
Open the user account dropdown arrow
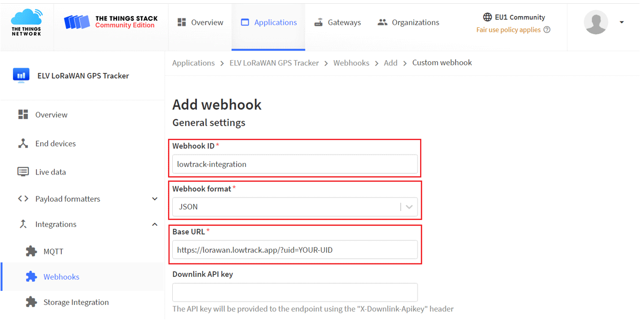(x=621, y=23)
